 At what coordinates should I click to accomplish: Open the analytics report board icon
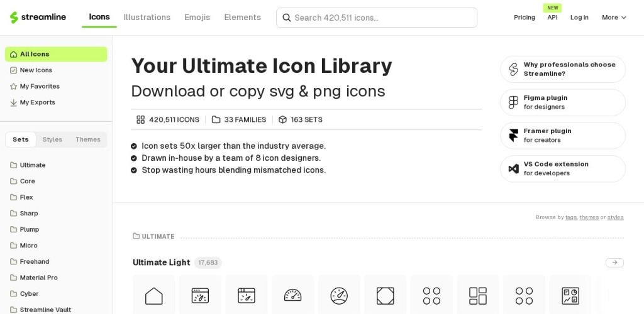click(570, 296)
